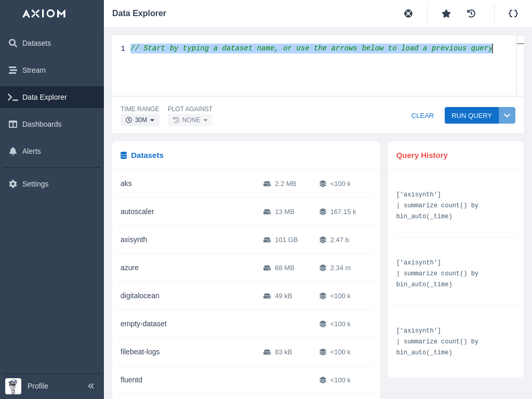Expand the Run Query options arrow
This screenshot has height=399, width=532.
click(507, 115)
